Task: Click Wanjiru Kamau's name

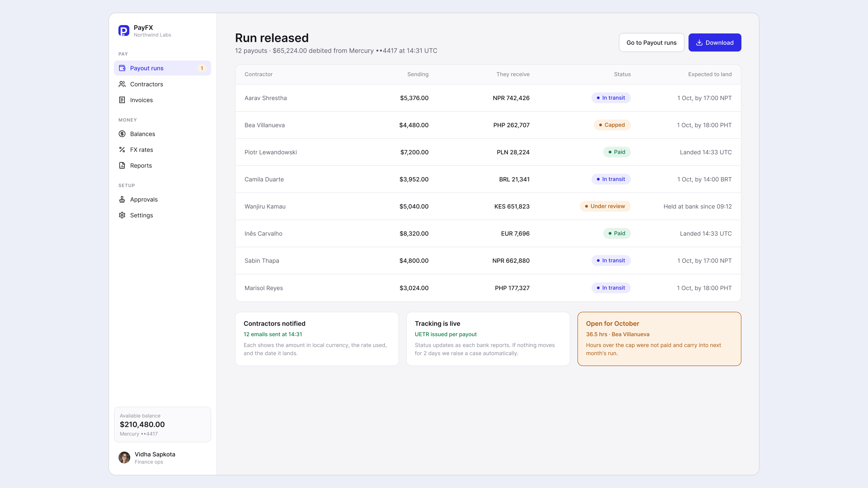Action: tap(265, 206)
